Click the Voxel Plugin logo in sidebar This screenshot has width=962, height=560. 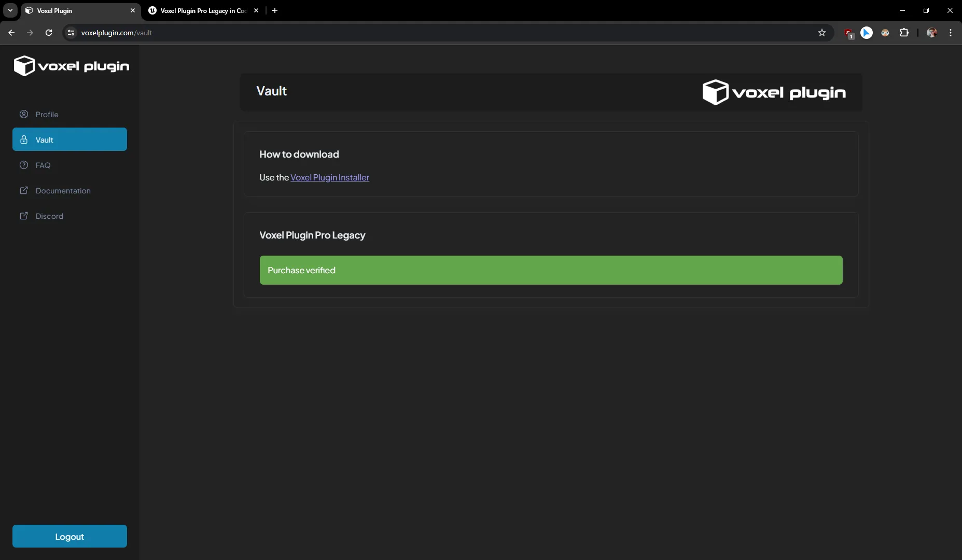coord(71,66)
